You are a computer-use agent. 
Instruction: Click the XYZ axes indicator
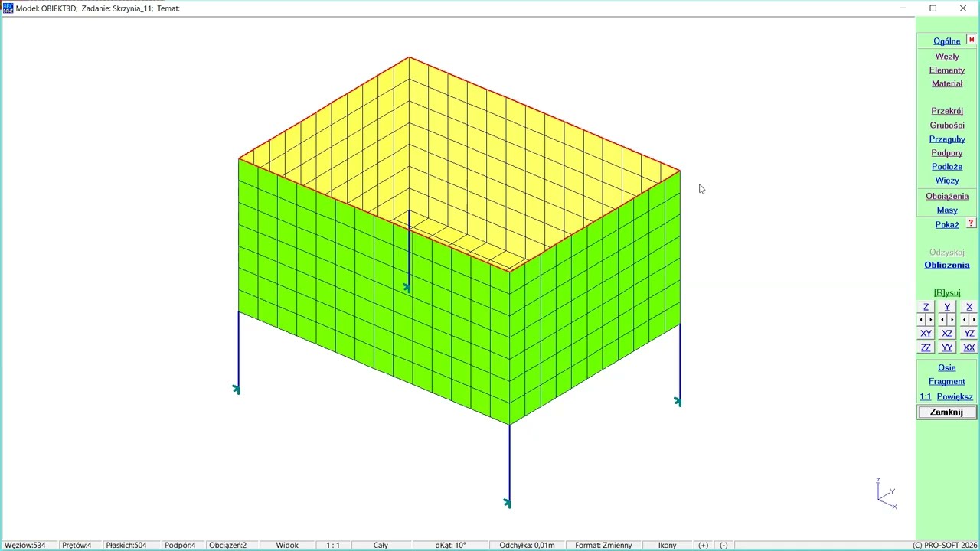pos(887,494)
